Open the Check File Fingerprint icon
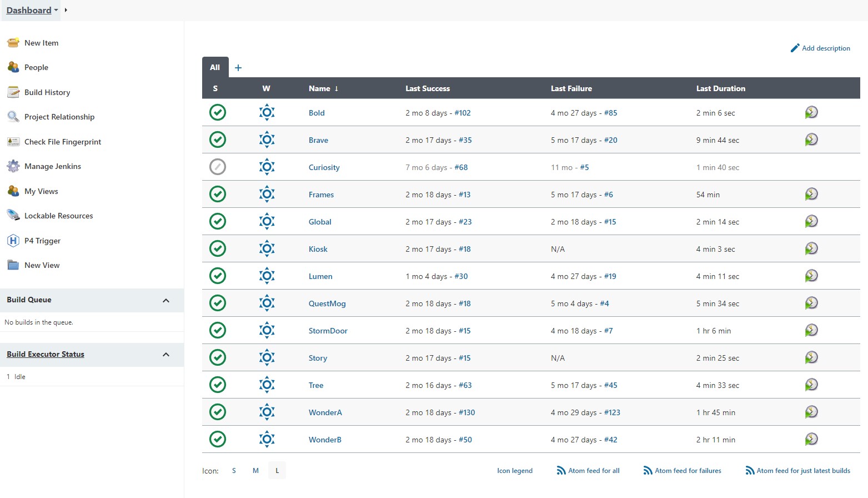Screen dimensions: 868x498 pos(13,142)
